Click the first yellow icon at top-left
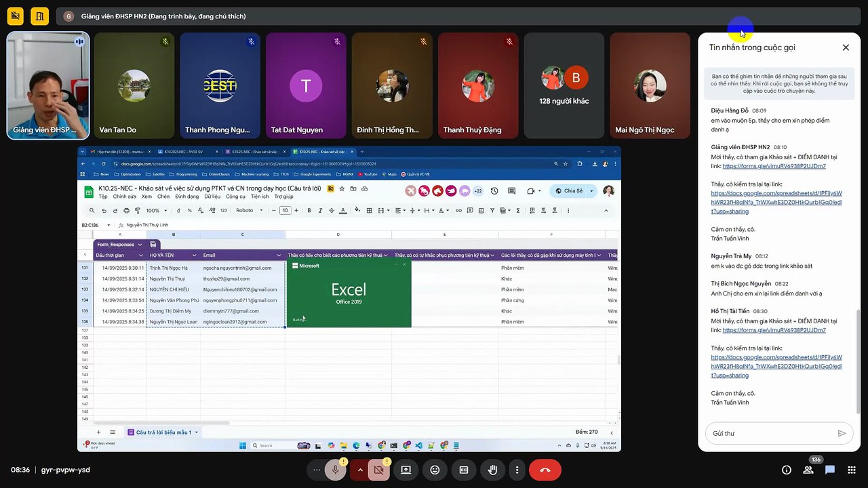 (15, 16)
